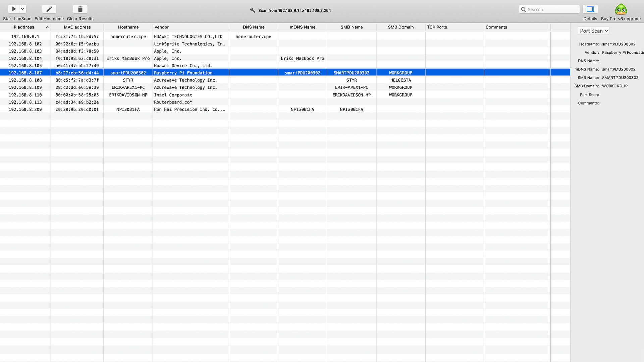644x362 pixels.
Task: Select row with IP 192.168.8.107
Action: (285, 73)
